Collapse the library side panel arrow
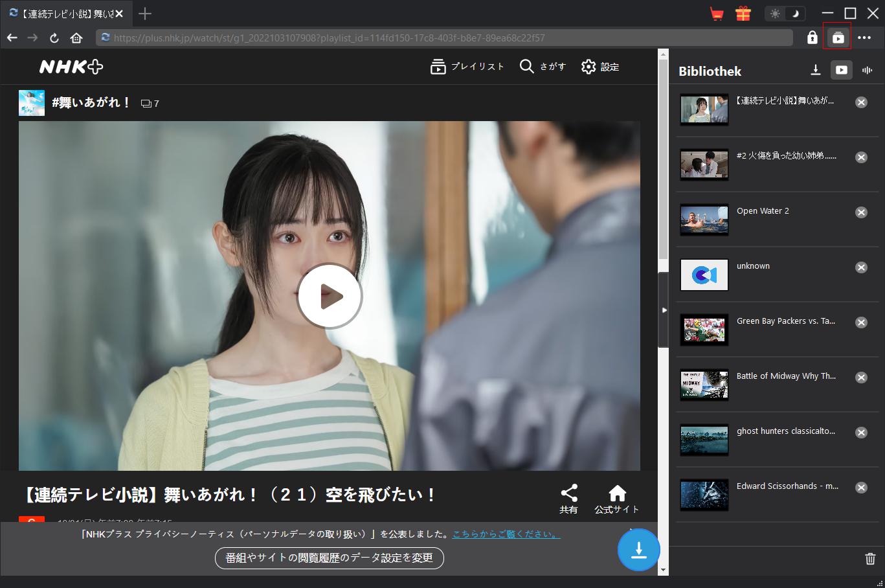Image resolution: width=885 pixels, height=588 pixels. [x=664, y=310]
